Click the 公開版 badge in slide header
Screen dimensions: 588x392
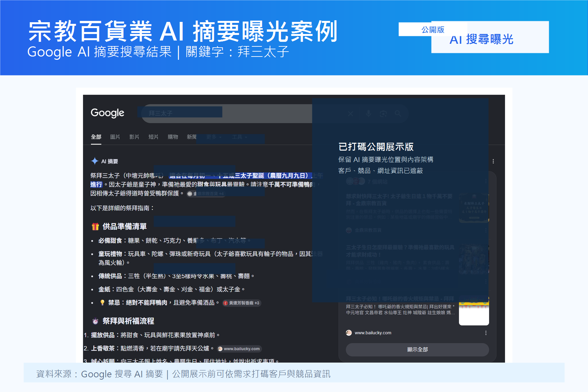(433, 30)
